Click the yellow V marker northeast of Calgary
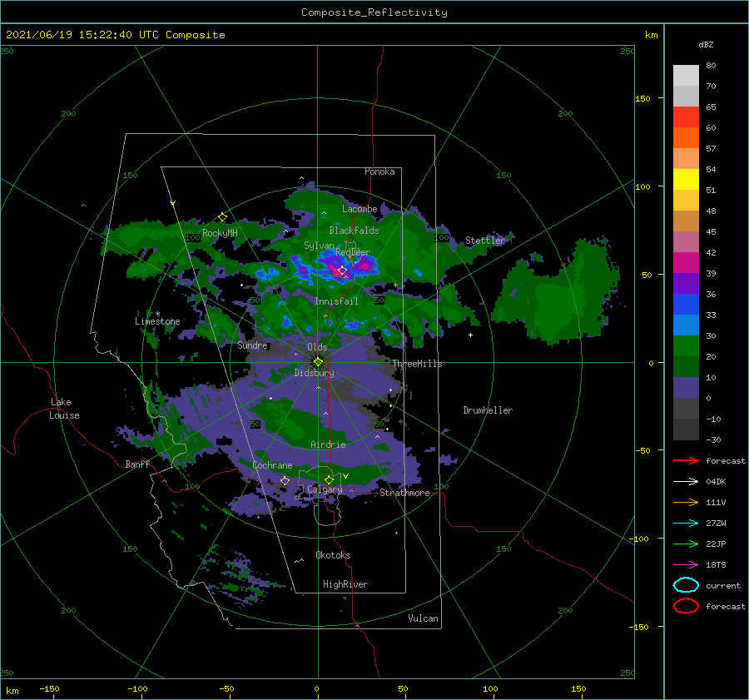This screenshot has width=749, height=700. pos(345,476)
